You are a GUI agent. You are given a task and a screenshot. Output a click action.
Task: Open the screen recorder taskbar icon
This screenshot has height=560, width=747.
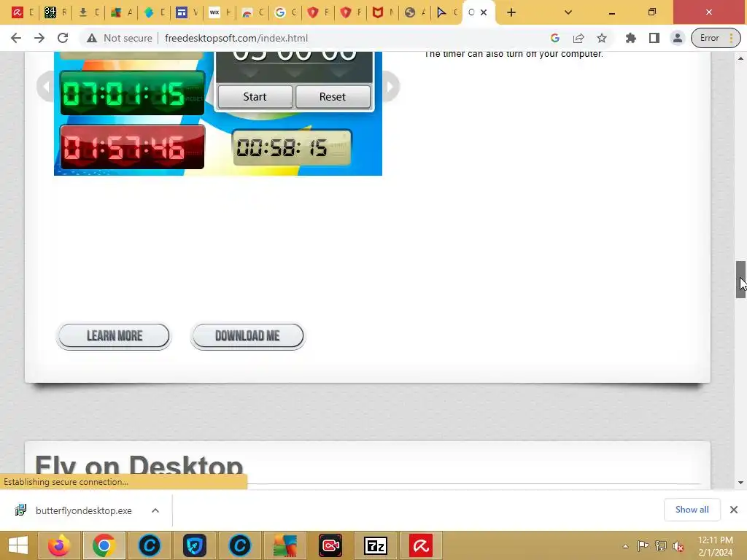[330, 545]
